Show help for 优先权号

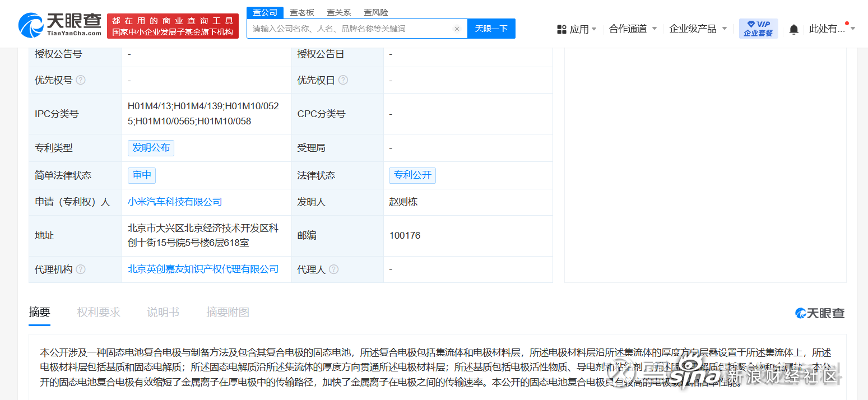point(81,80)
